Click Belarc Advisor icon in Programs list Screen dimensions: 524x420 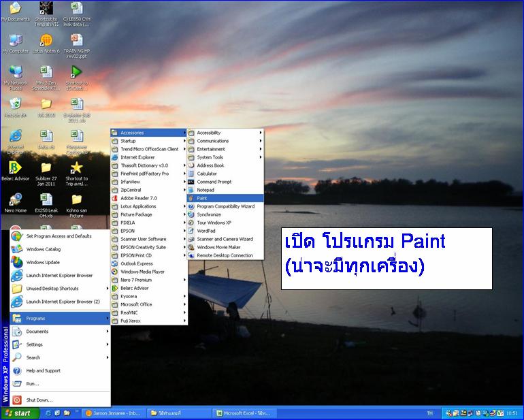114,288
